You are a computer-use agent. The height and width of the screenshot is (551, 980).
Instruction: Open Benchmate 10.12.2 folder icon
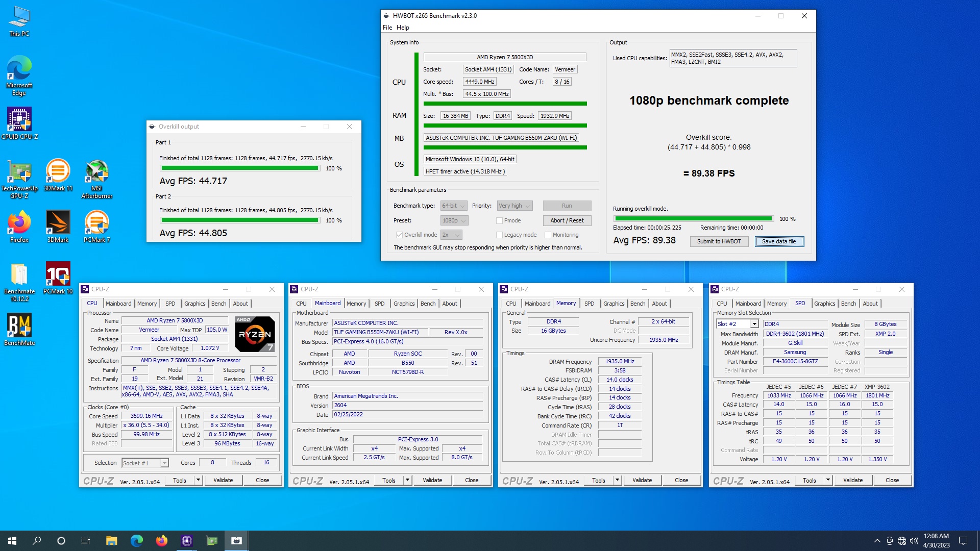pyautogui.click(x=19, y=282)
